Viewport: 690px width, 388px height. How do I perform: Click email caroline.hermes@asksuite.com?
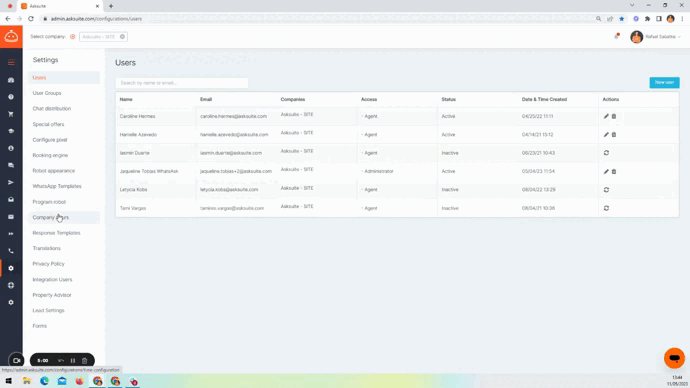coord(233,116)
